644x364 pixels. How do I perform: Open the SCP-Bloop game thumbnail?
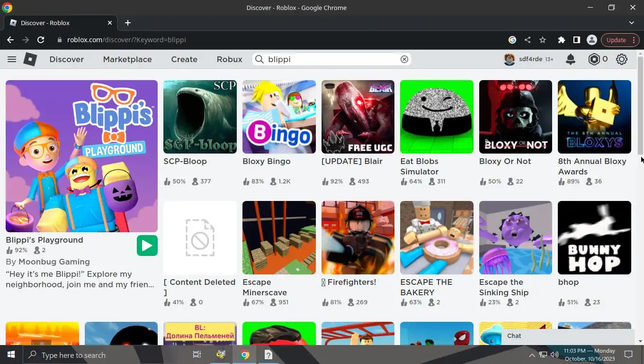[x=200, y=117]
